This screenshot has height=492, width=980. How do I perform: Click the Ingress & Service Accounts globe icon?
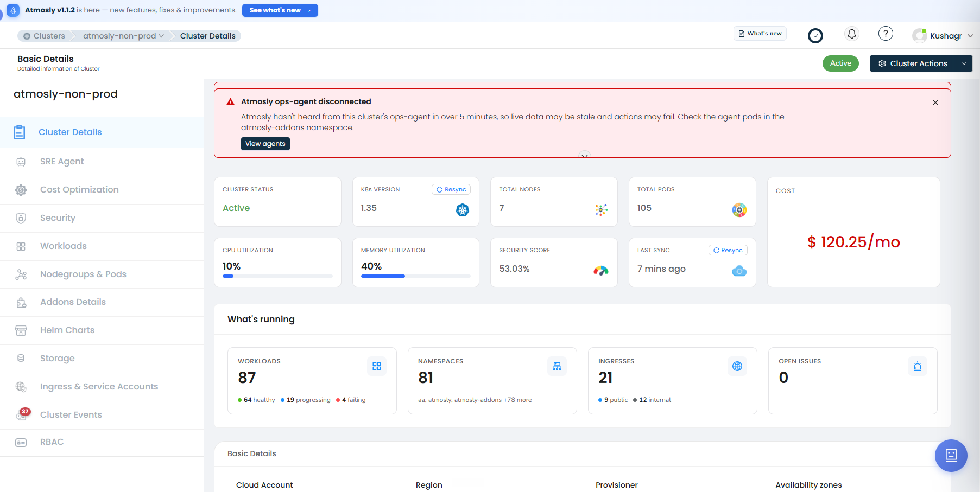pyautogui.click(x=21, y=387)
